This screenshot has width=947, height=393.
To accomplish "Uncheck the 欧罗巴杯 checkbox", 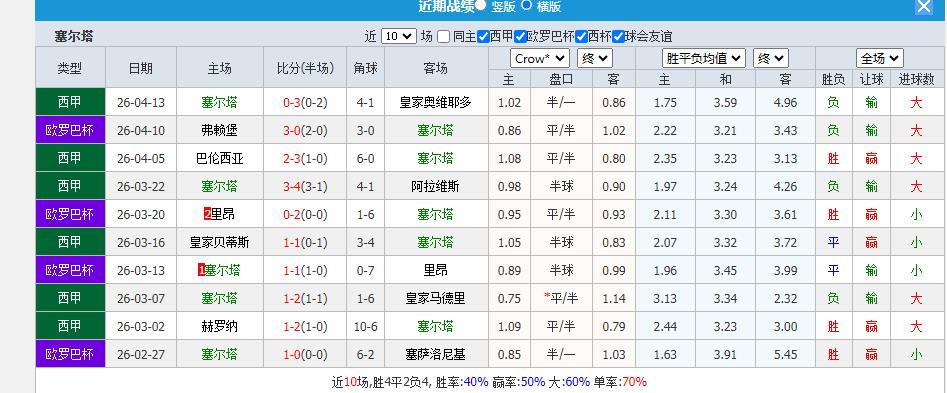I will point(521,37).
